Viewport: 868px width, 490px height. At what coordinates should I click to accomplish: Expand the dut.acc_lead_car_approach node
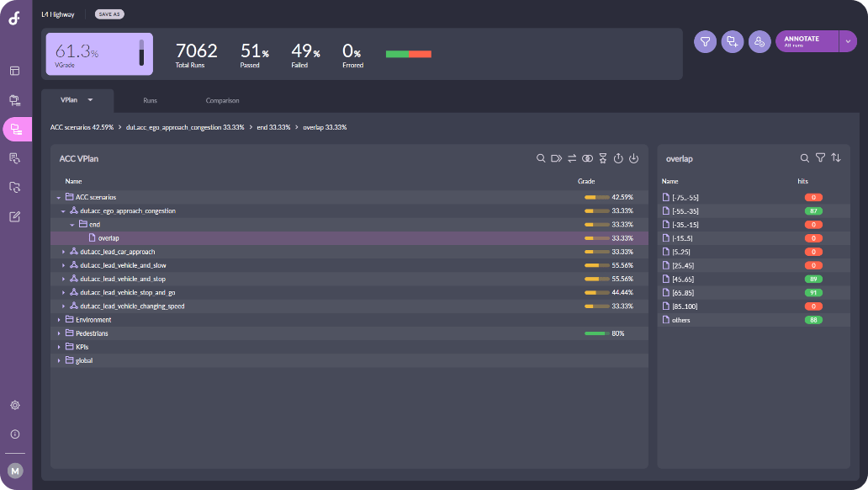(x=63, y=252)
